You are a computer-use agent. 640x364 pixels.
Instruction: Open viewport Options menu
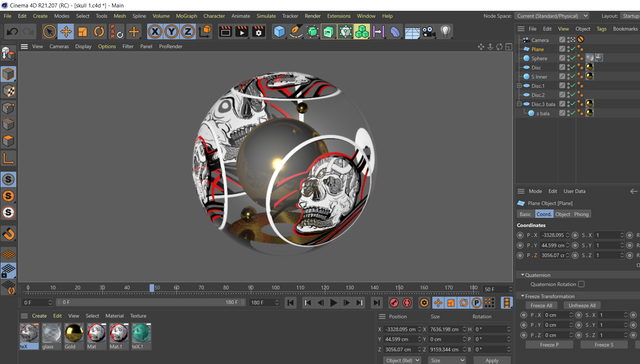coord(107,46)
